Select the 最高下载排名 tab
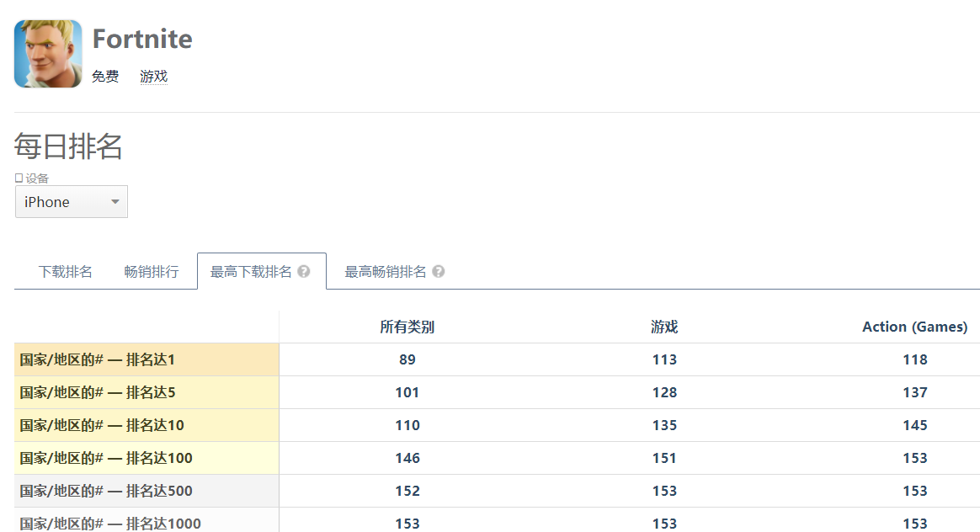The height and width of the screenshot is (532, 980). click(x=251, y=271)
